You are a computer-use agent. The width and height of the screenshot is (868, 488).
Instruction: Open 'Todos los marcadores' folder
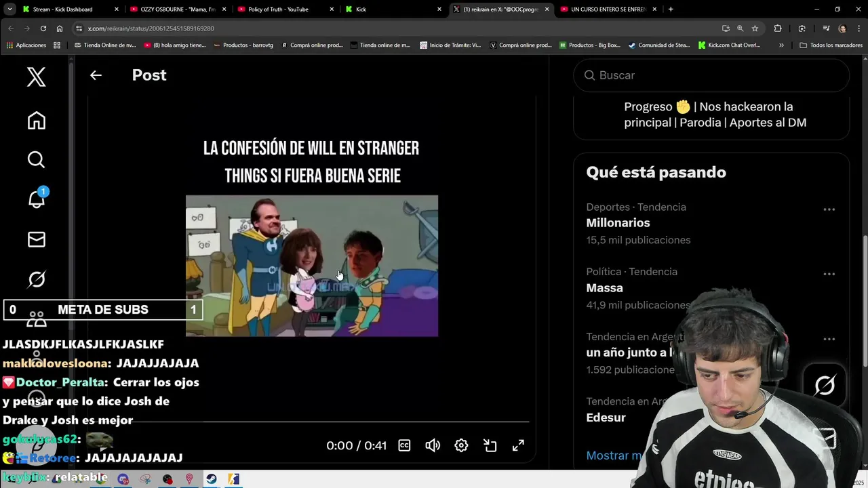(x=831, y=45)
